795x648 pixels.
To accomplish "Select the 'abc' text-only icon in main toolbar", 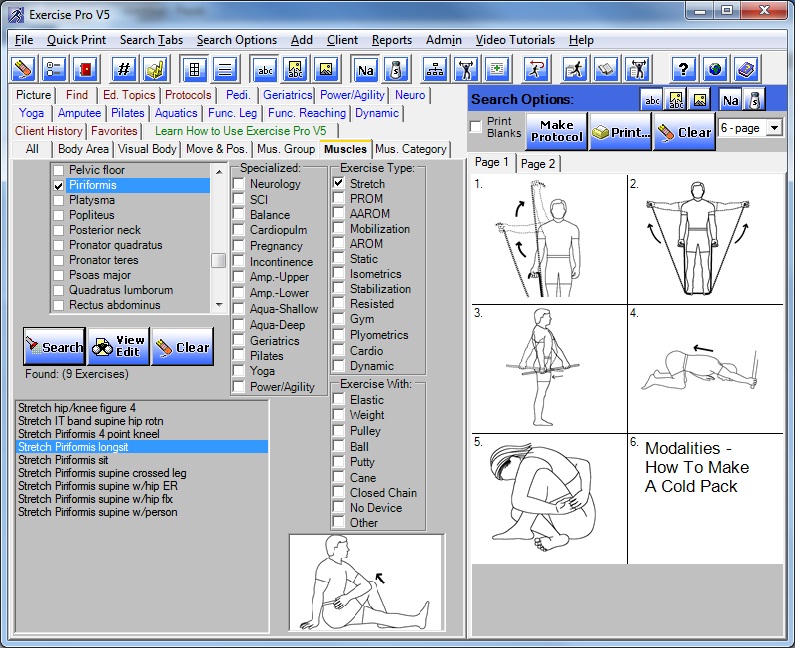I will point(265,69).
